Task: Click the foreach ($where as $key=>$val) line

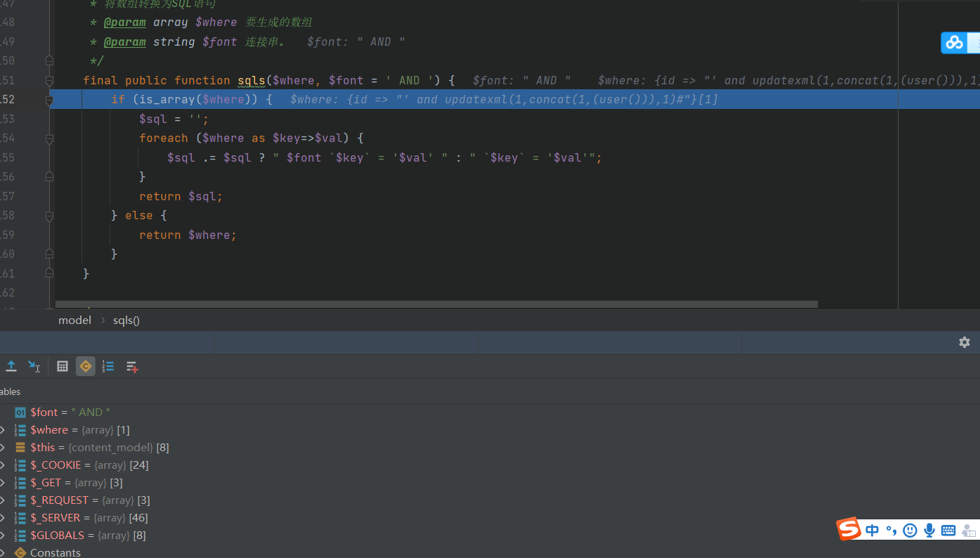Action: coord(251,138)
